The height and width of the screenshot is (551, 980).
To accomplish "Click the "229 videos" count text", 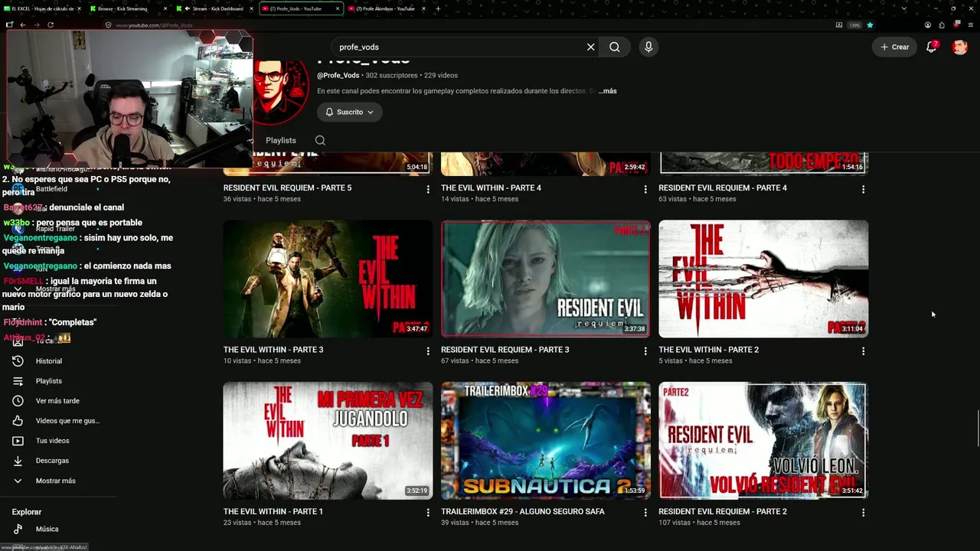I will [441, 75].
